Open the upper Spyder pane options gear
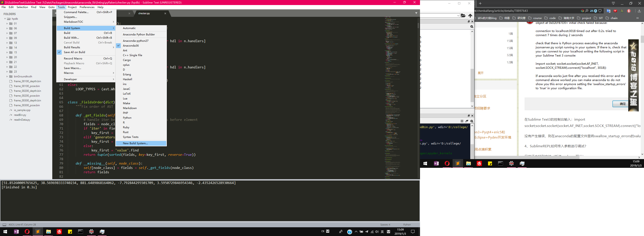The height and width of the screenshot is (236, 644). [472, 26]
